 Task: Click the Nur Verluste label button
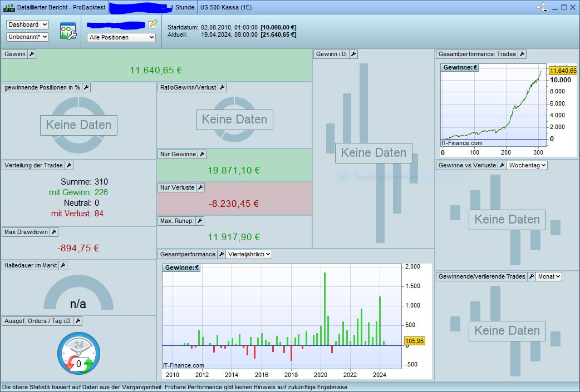click(177, 188)
